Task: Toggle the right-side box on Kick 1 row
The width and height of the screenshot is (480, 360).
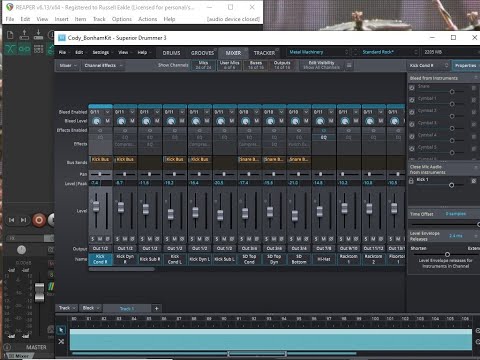Action: 473,181
